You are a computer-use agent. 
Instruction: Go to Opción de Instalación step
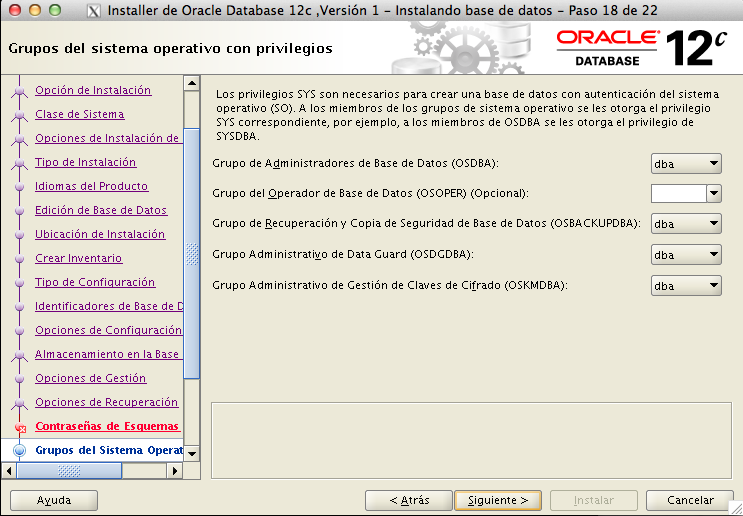[x=93, y=90]
